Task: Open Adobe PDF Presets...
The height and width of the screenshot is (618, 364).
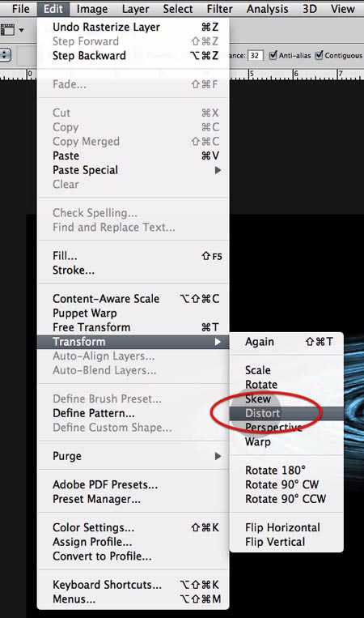Action: [133, 484]
